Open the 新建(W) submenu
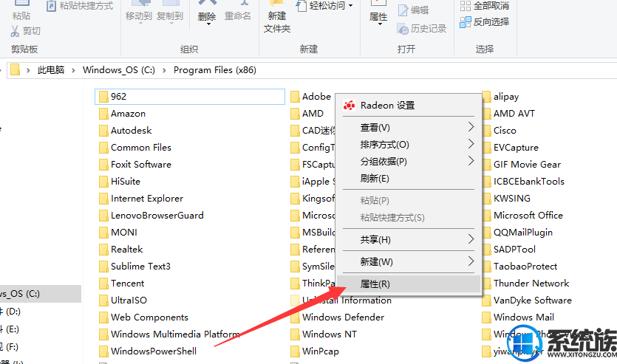The image size is (617, 364). (x=409, y=261)
